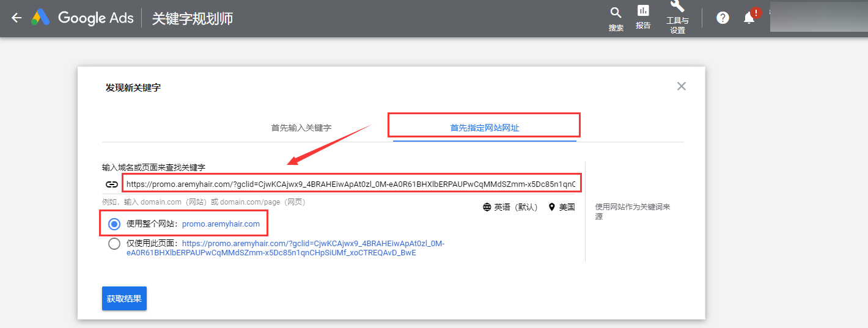
Task: Click the 使用网站作为关键词来源 hint text
Action: click(633, 211)
